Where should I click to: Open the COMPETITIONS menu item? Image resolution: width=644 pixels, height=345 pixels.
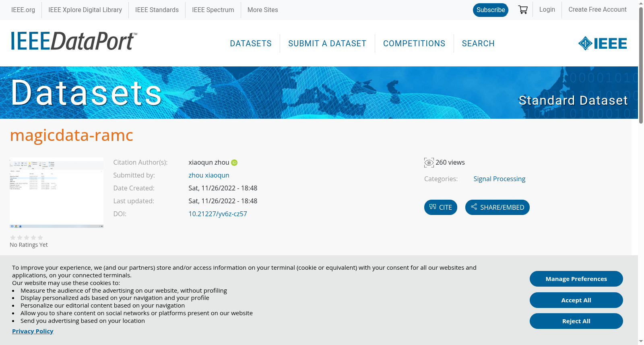pos(414,43)
